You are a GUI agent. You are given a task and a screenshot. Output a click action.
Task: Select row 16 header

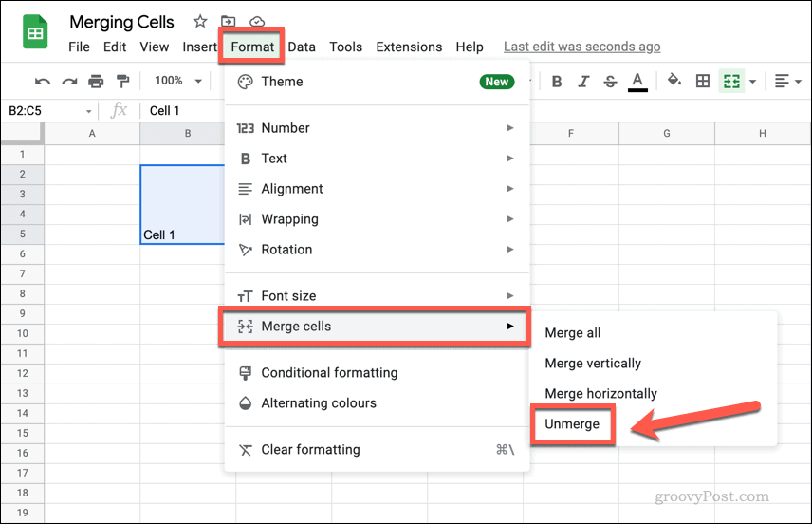22,453
